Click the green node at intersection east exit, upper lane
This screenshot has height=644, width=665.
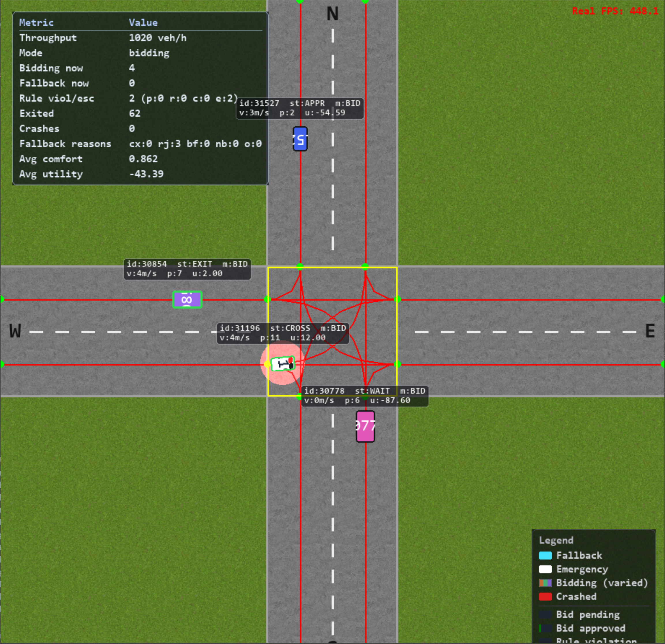(x=397, y=299)
